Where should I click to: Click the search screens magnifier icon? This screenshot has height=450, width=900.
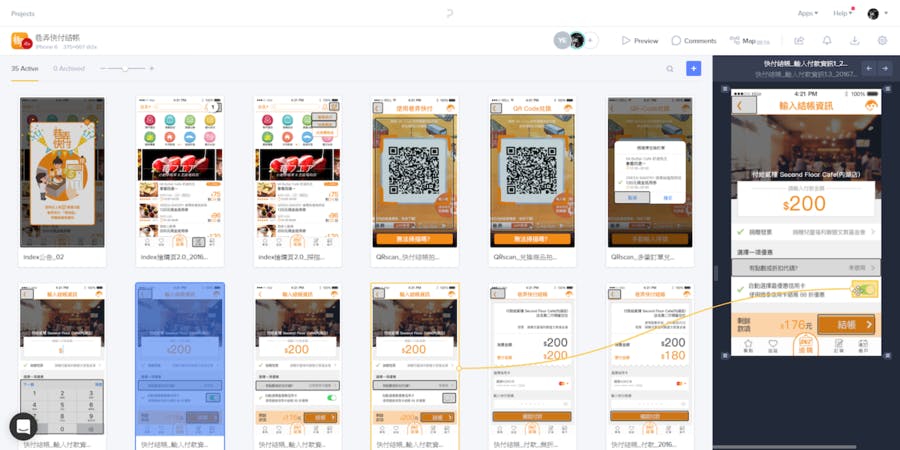point(670,69)
